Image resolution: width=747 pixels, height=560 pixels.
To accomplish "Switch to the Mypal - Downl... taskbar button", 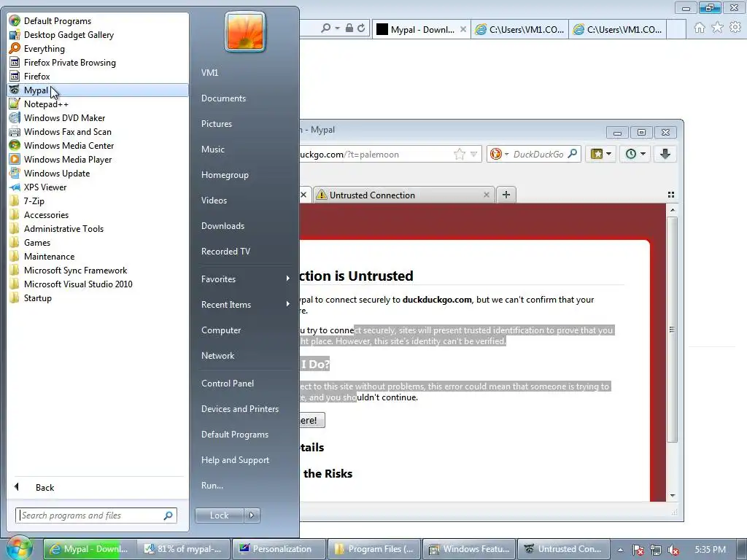I will coord(90,548).
